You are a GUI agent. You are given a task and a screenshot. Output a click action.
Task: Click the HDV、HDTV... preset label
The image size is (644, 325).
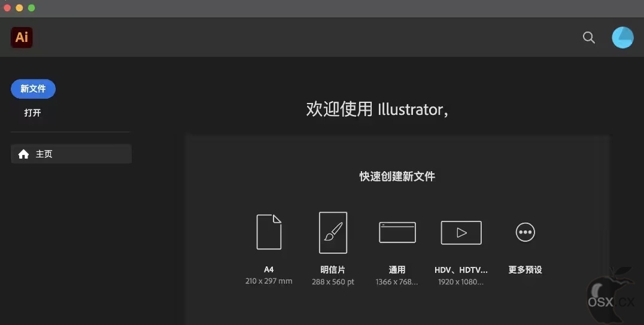(x=461, y=270)
